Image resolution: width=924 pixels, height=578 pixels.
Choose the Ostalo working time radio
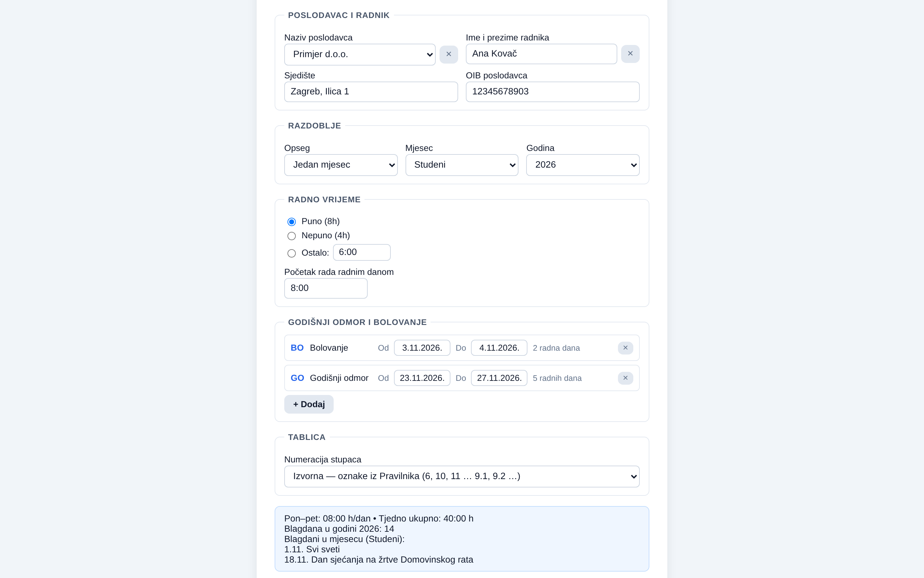pos(292,253)
